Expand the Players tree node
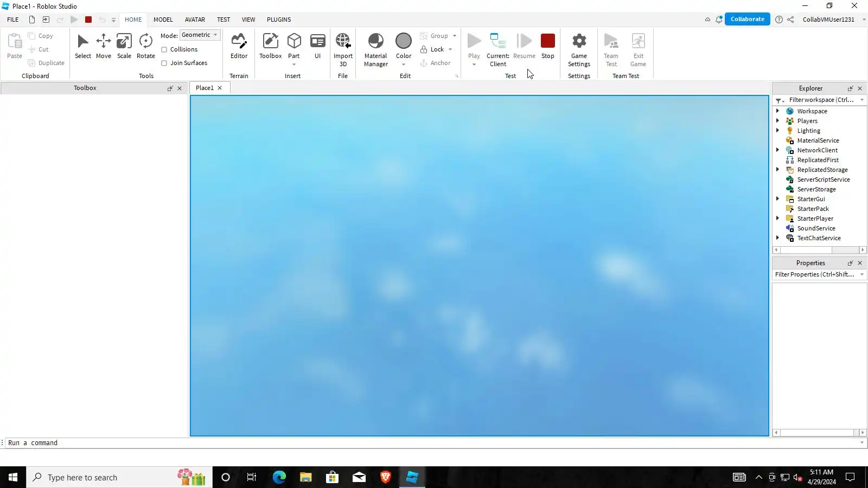This screenshot has height=488, width=868. (x=777, y=121)
